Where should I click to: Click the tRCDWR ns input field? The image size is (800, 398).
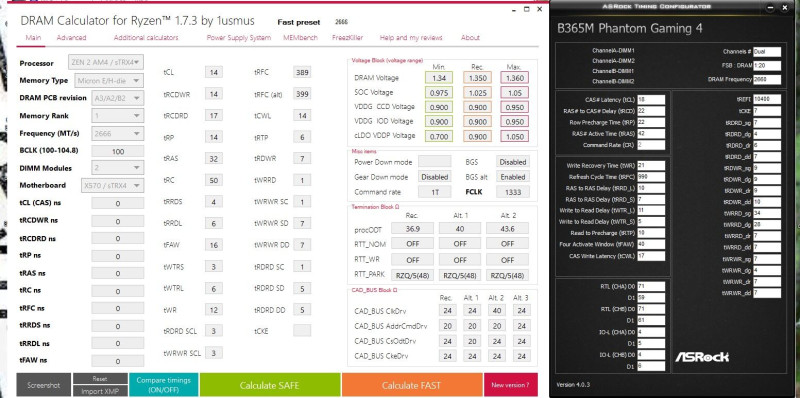click(118, 221)
